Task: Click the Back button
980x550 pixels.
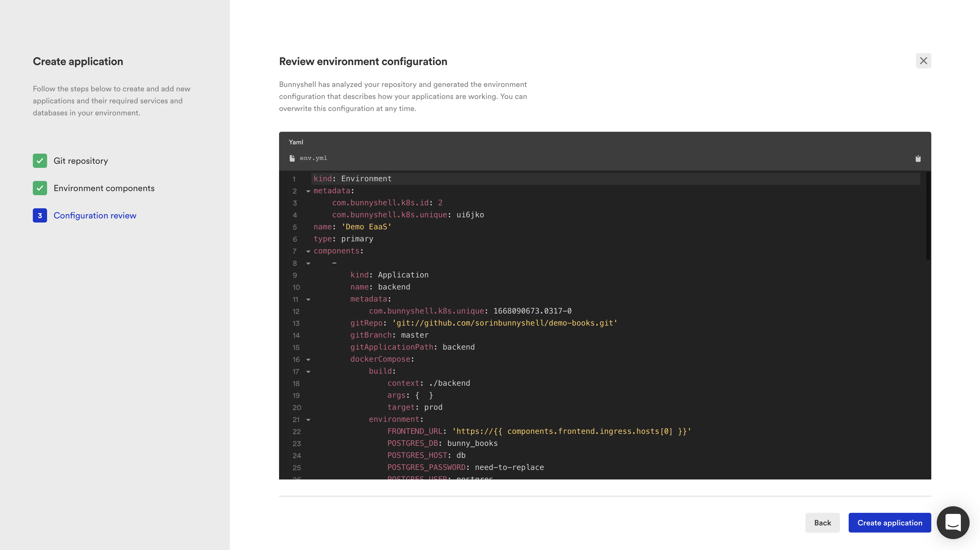Action: pos(822,523)
